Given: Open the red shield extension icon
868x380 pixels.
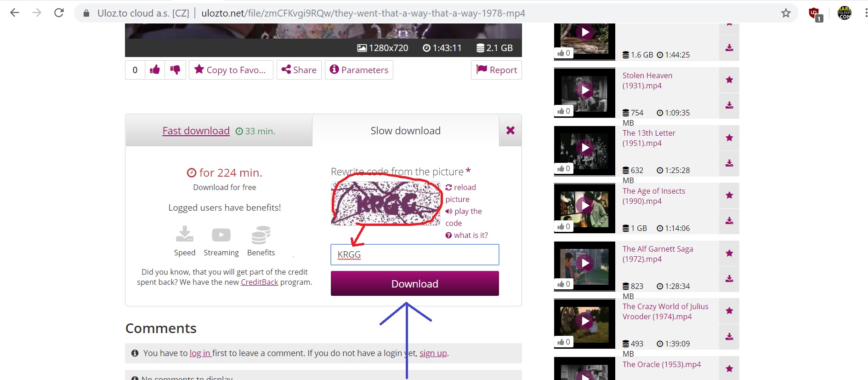Looking at the screenshot, I should [x=815, y=14].
